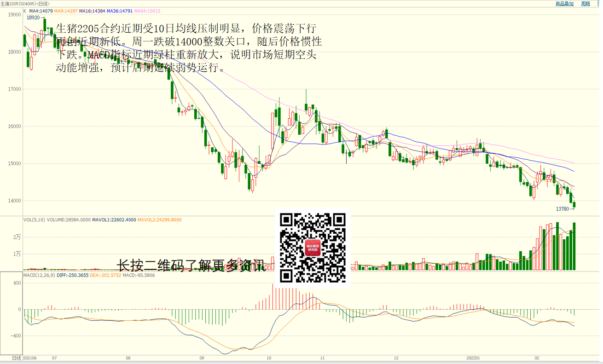Select the MA4:14079 moving average label
Screen dimensions: 603x364
pyautogui.click(x=41, y=11)
